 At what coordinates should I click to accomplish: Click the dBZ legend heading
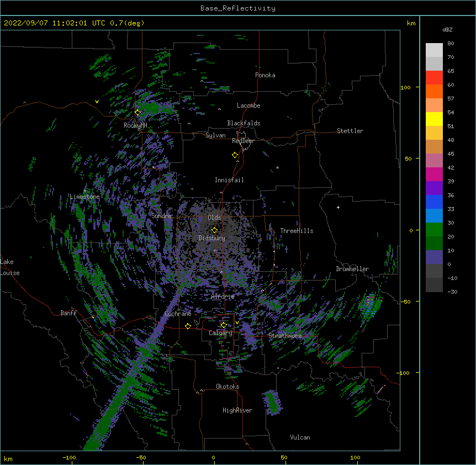coord(447,29)
